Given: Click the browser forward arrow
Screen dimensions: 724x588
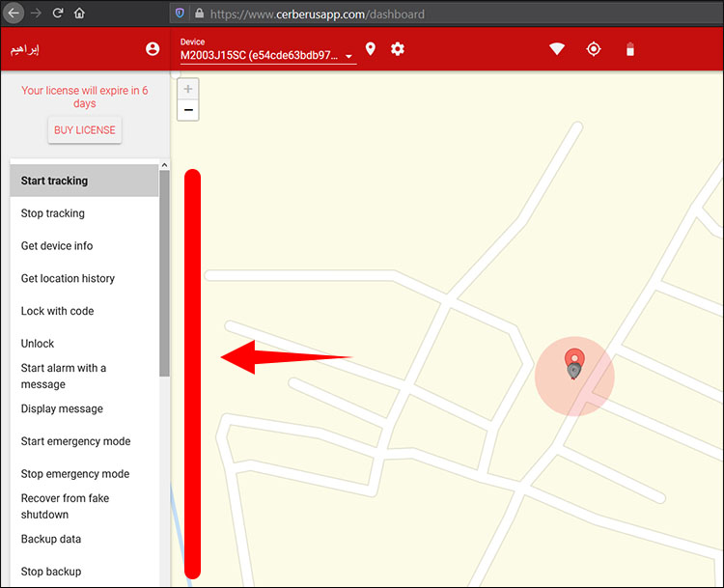Looking at the screenshot, I should pos(36,13).
